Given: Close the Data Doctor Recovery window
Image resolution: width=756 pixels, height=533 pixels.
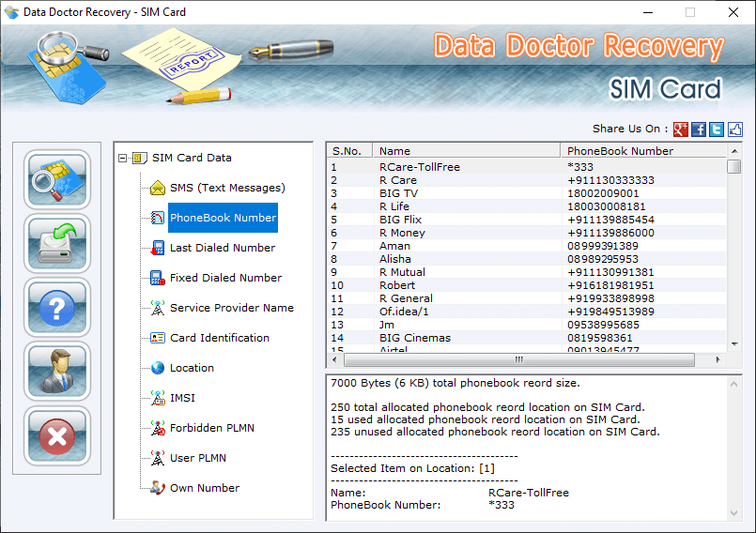Looking at the screenshot, I should click(733, 12).
